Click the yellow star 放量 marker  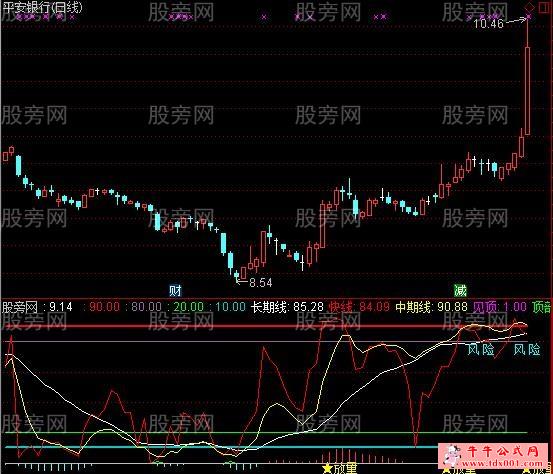(x=340, y=469)
